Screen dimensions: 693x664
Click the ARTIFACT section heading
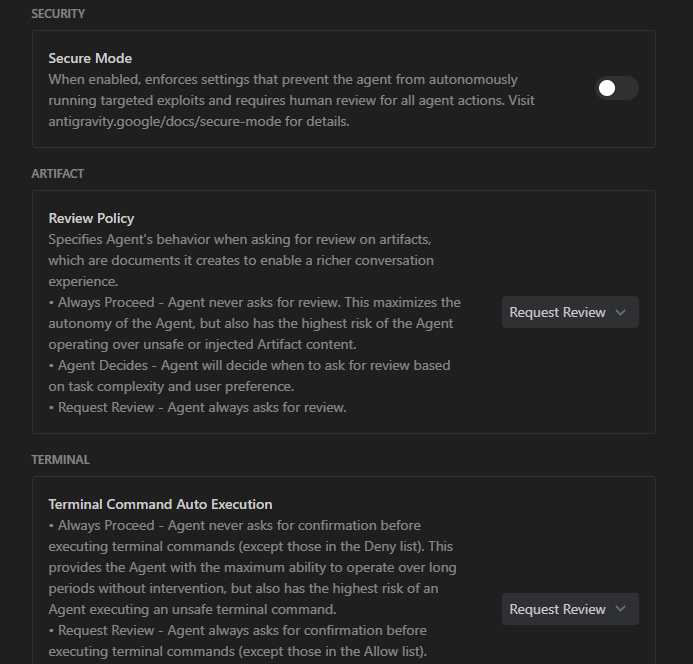[x=58, y=174]
